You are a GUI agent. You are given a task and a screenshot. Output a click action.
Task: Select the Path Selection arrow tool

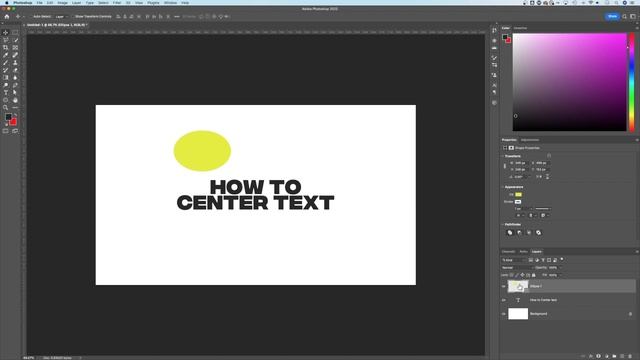[15, 93]
